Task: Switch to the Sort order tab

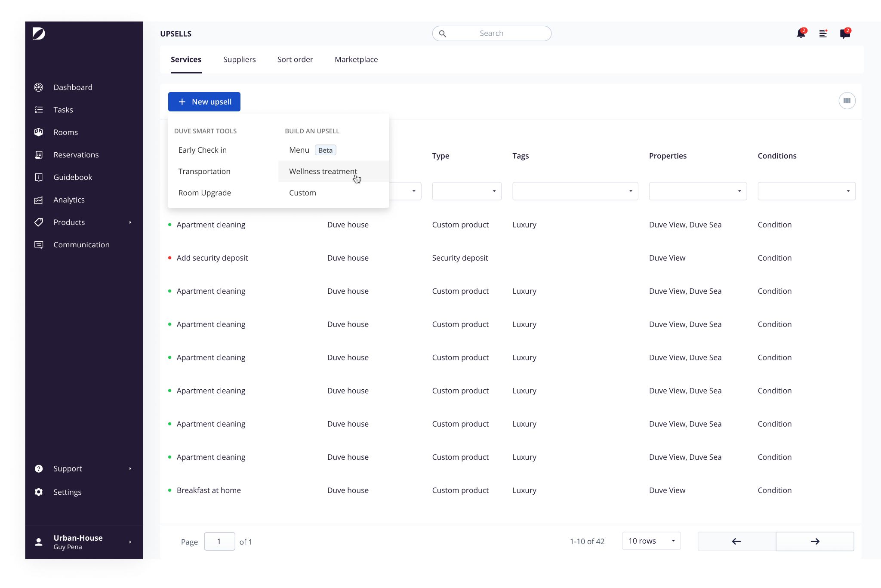Action: pos(295,60)
